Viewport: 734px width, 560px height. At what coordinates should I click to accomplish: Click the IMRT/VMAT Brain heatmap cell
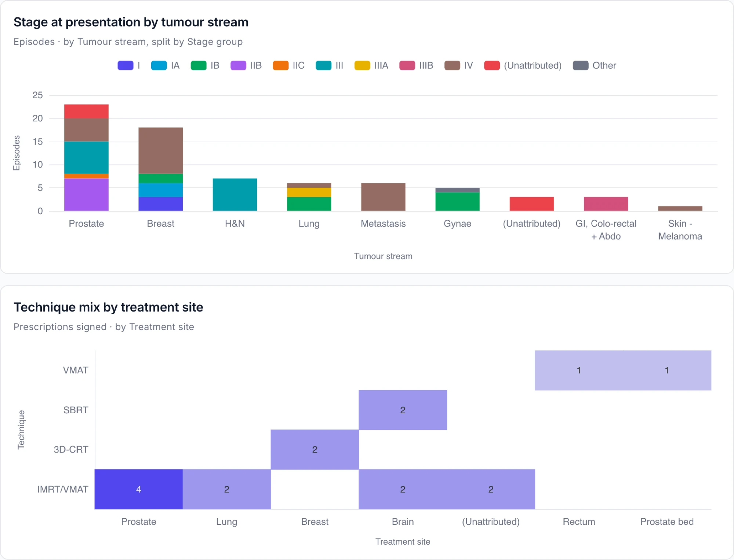click(403, 489)
